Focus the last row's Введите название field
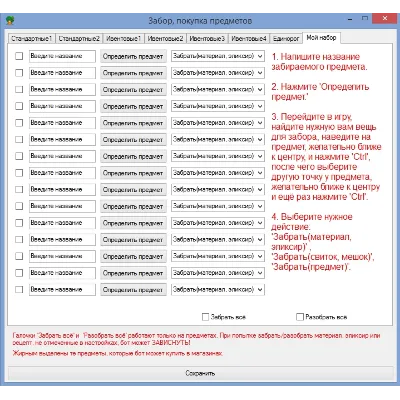Screen dimensions: 400x400 [62, 289]
